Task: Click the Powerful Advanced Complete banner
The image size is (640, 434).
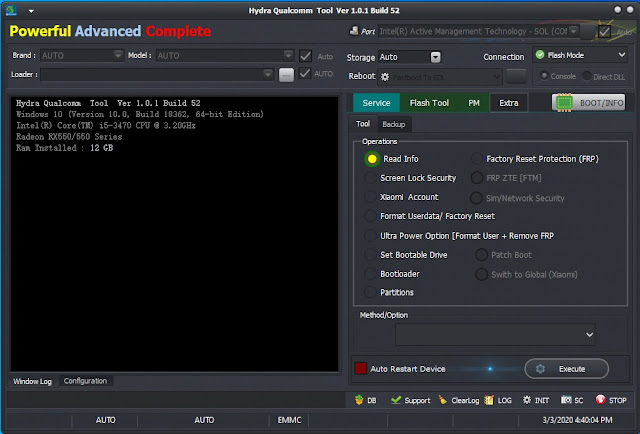Action: (110, 31)
